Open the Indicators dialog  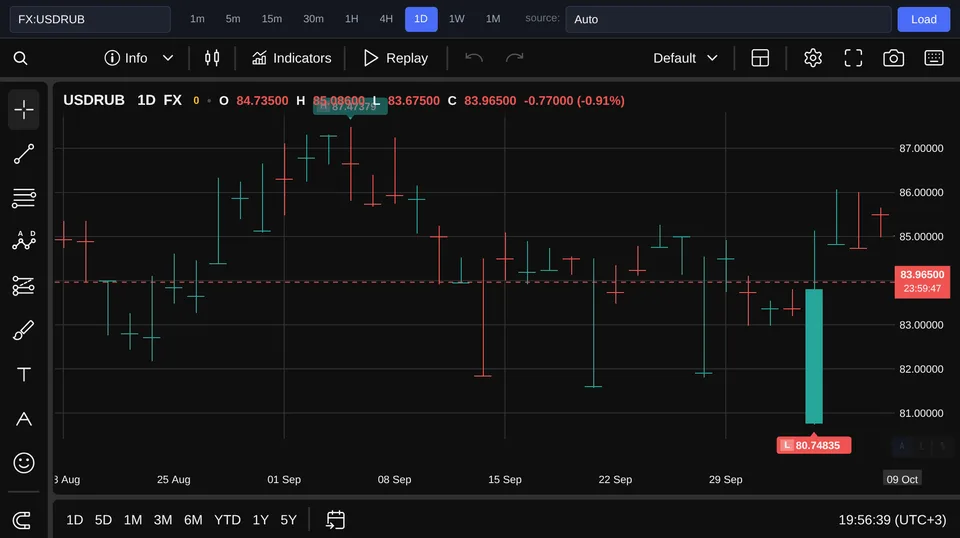click(291, 58)
